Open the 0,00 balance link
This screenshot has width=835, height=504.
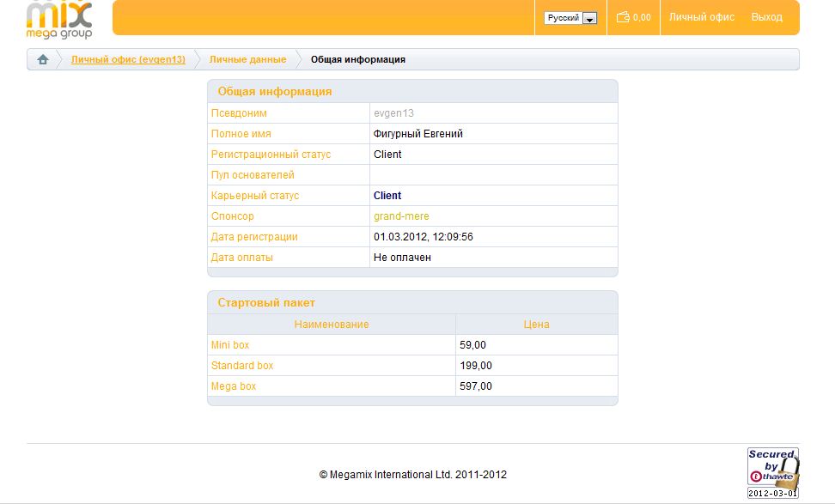pos(642,17)
